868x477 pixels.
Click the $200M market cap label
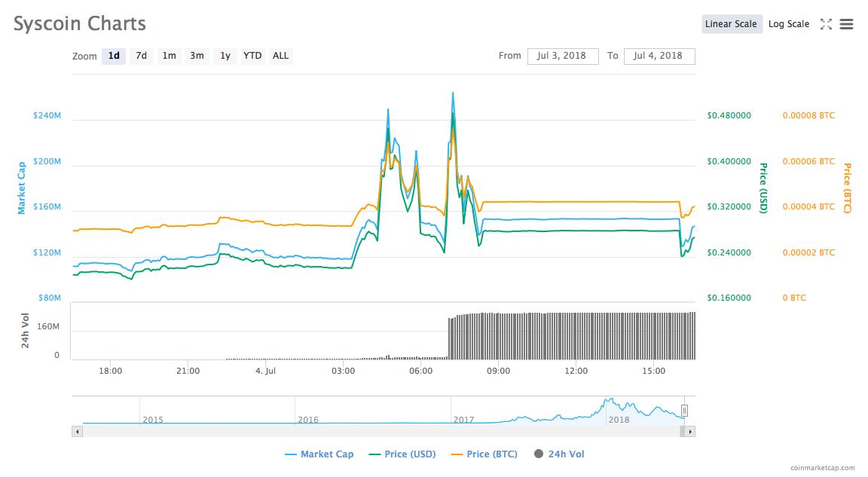click(47, 161)
